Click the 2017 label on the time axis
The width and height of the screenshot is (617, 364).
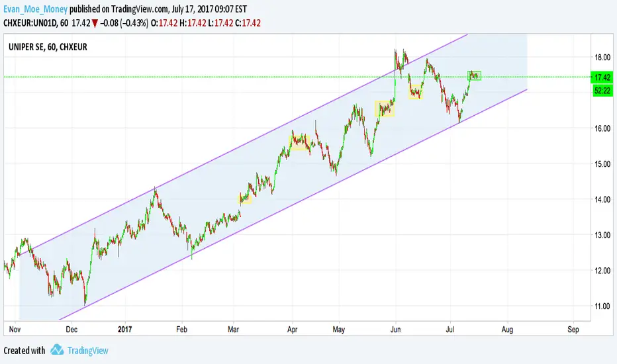[124, 330]
